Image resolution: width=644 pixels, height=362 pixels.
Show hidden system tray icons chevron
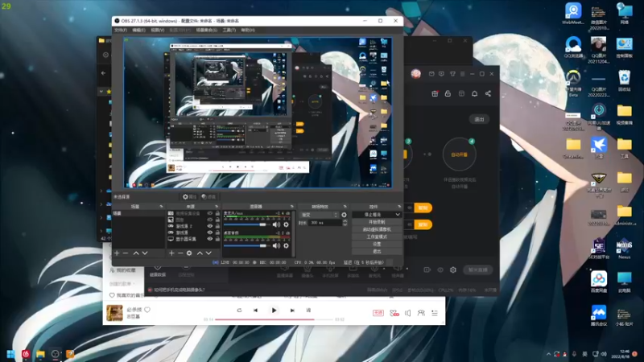tap(548, 354)
